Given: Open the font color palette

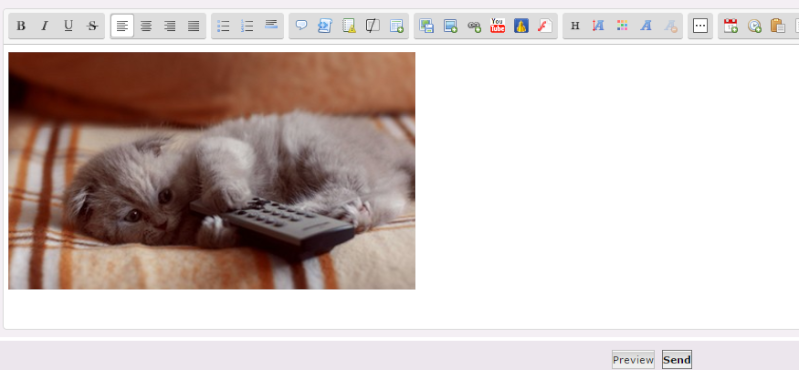Looking at the screenshot, I should 622,26.
